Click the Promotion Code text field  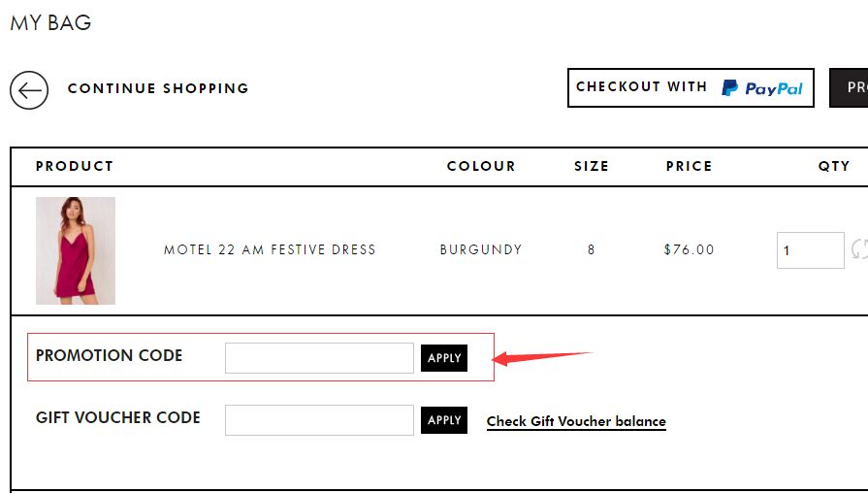pos(319,358)
